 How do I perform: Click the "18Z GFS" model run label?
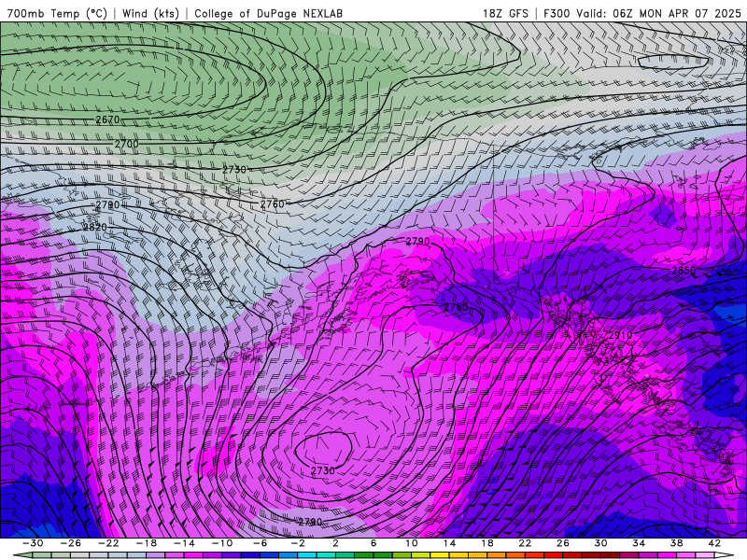505,13
